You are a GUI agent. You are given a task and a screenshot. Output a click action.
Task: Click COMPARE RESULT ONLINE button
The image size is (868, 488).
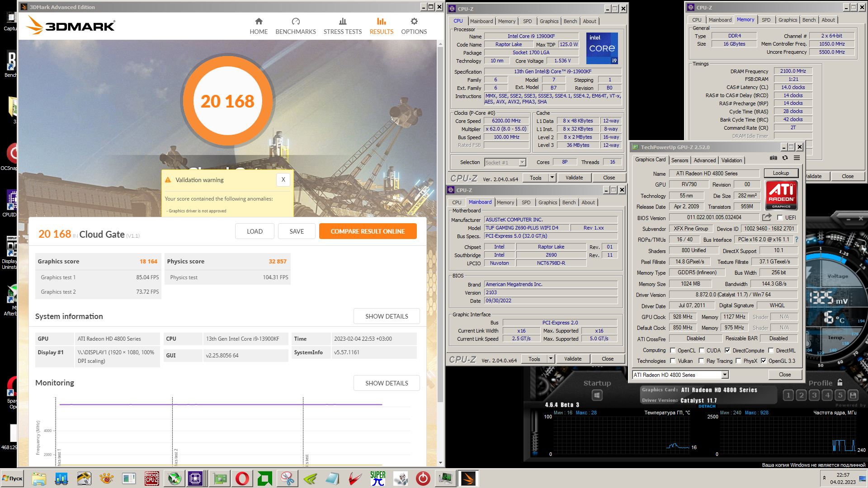368,231
